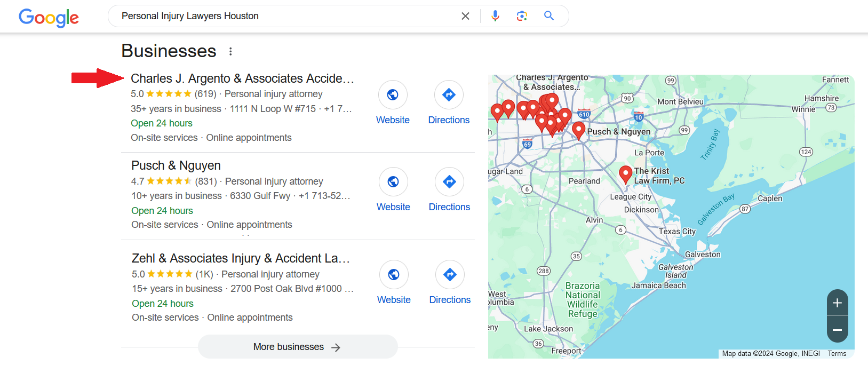
Task: Show More businesses results
Action: 298,347
